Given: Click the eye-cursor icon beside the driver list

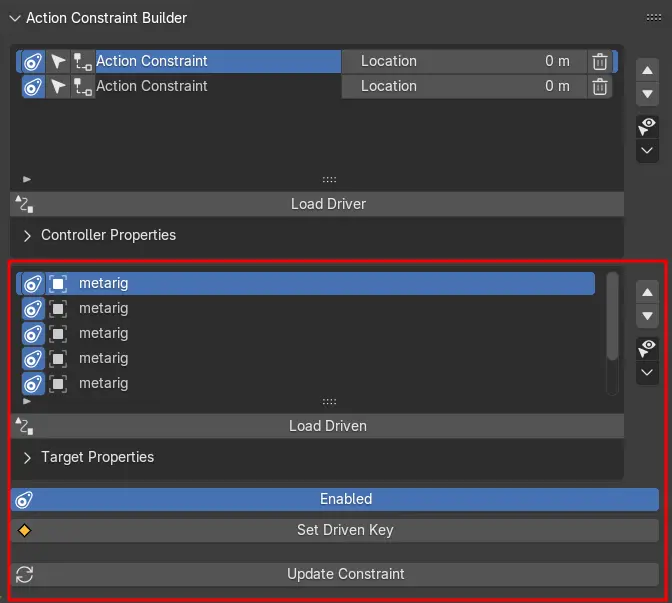Looking at the screenshot, I should [647, 127].
